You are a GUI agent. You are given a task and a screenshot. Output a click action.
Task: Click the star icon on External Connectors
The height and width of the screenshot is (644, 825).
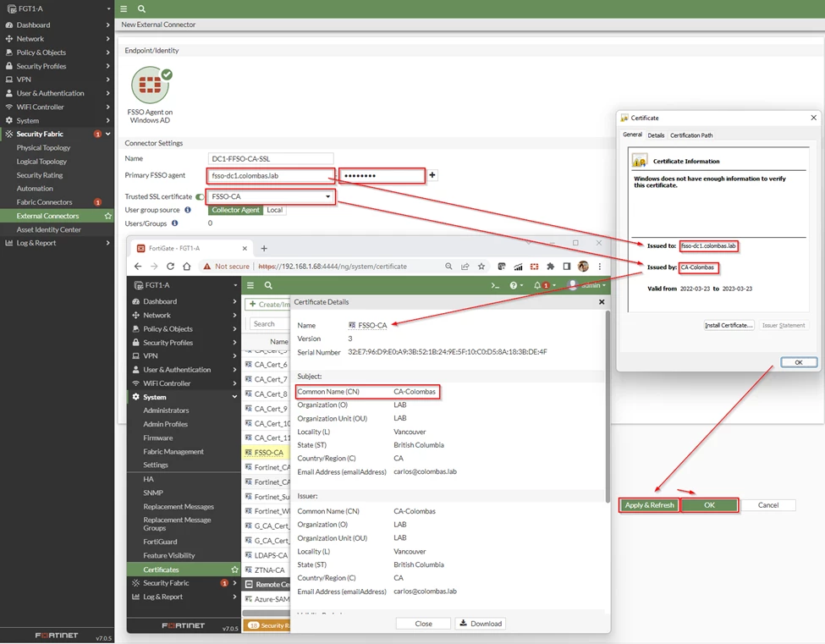click(107, 216)
